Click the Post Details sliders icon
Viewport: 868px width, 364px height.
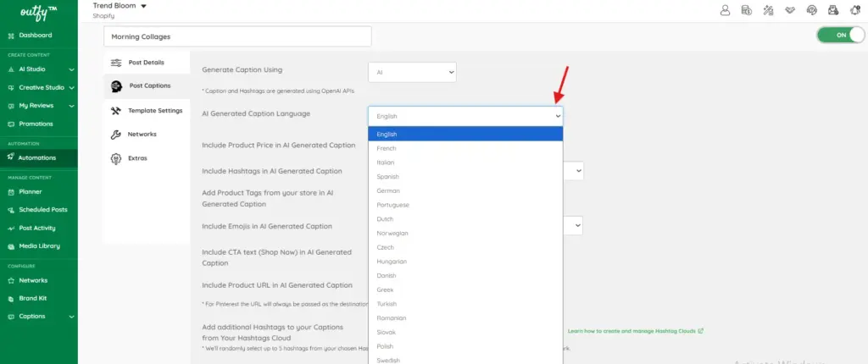click(116, 63)
